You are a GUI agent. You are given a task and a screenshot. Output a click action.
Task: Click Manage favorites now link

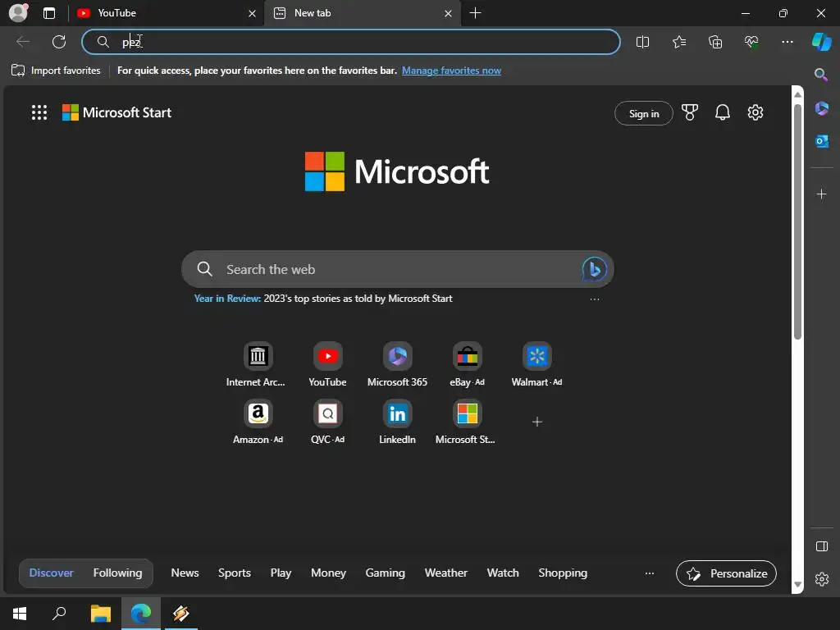(x=451, y=71)
